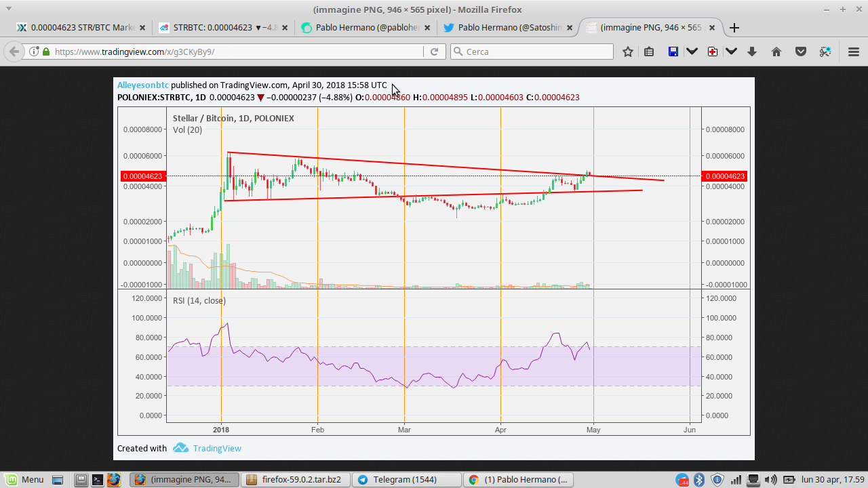Open the Downloads arrow panel
868x488 pixels.
pyautogui.click(x=752, y=52)
